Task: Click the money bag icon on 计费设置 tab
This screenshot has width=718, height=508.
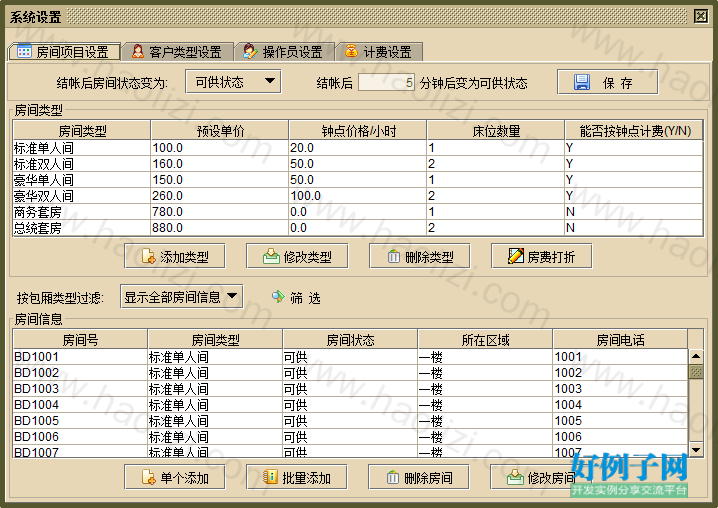Action: [351, 51]
